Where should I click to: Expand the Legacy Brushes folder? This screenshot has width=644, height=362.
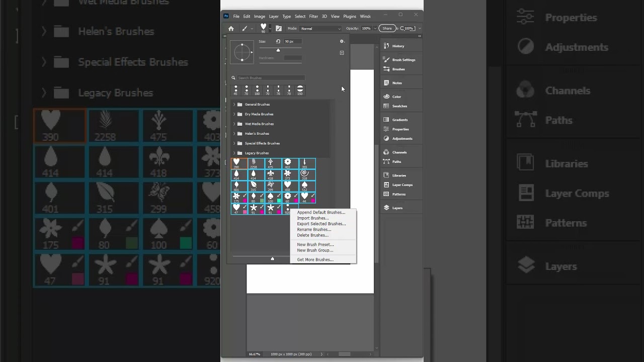(234, 153)
